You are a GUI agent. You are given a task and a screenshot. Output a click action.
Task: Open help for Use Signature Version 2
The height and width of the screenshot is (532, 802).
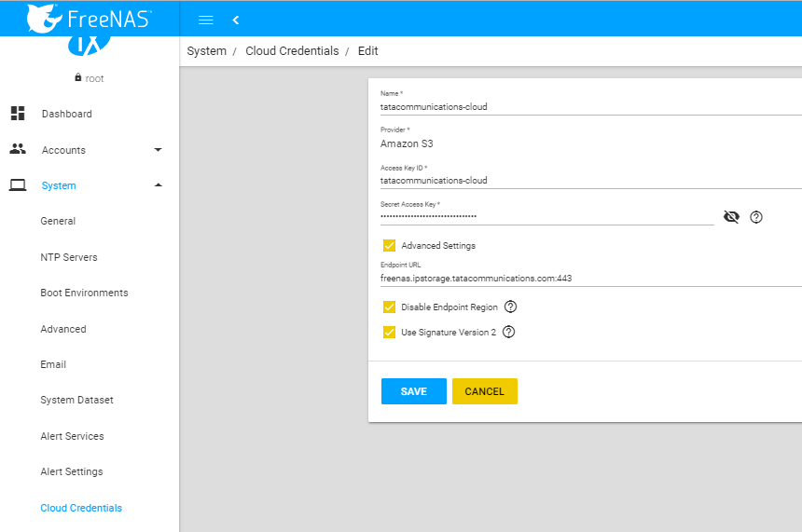pyautogui.click(x=508, y=332)
